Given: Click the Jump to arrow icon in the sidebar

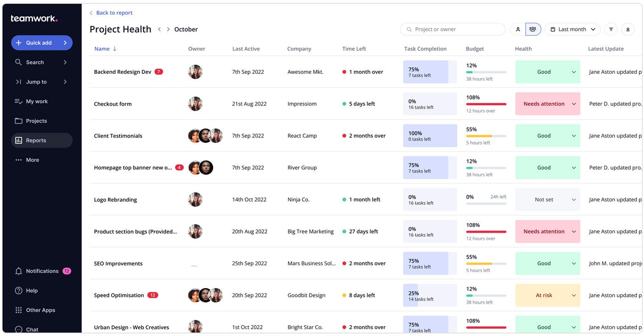Looking at the screenshot, I should 18,82.
